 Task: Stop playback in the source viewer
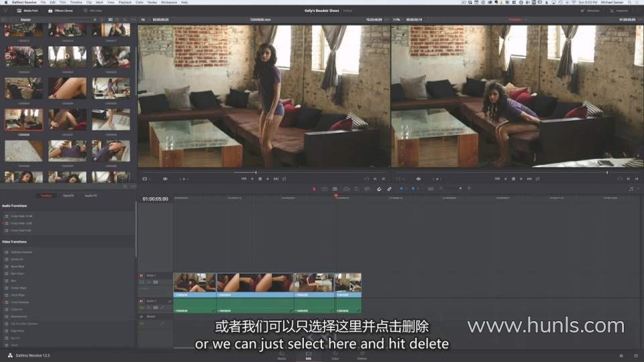(x=260, y=179)
